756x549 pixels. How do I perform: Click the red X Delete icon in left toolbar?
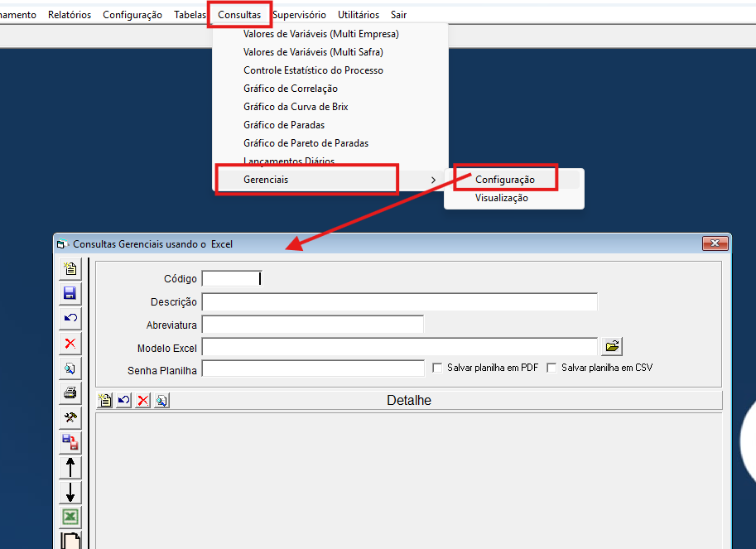tap(70, 343)
